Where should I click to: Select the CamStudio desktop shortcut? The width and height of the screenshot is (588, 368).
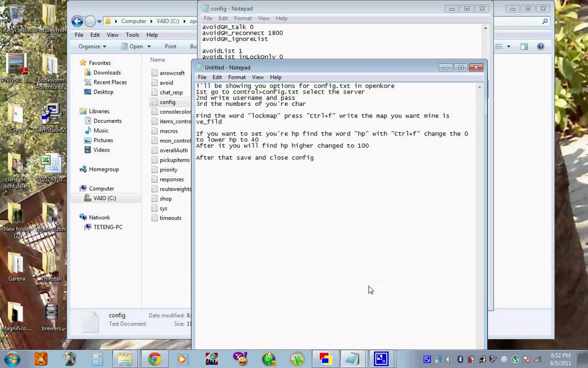tap(51, 118)
